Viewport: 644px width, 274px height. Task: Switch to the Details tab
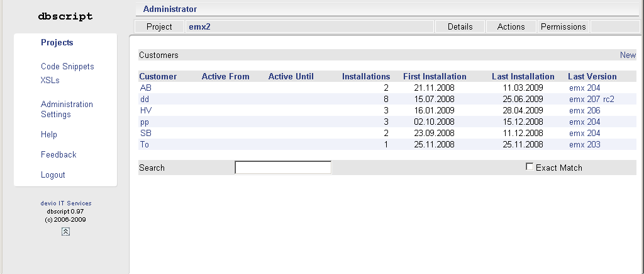coord(460,26)
